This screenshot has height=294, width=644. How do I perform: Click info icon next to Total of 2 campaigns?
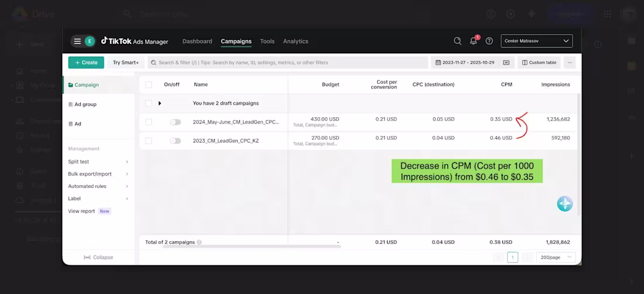[x=199, y=242]
